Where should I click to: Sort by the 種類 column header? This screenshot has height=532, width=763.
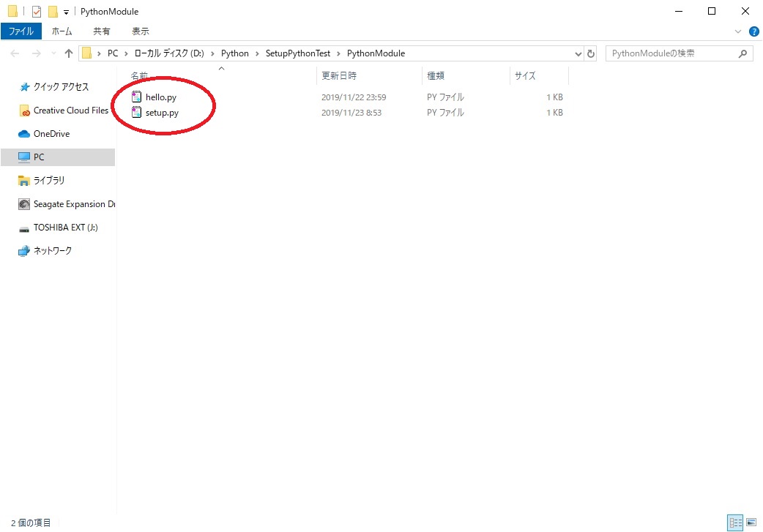click(x=436, y=76)
